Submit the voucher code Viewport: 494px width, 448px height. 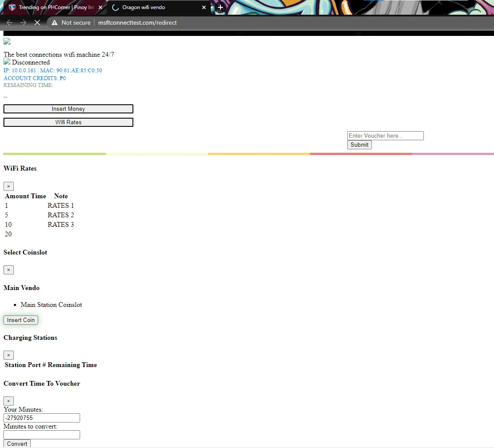pos(359,145)
